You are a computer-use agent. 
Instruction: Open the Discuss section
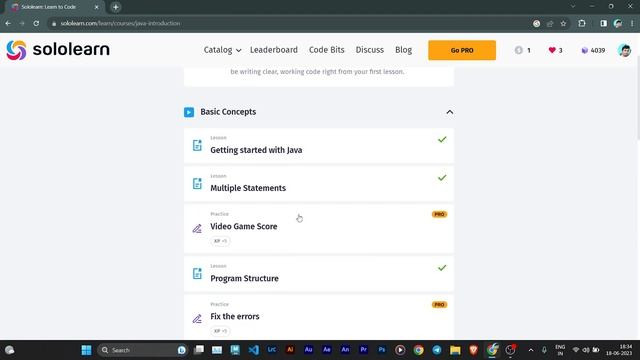[x=369, y=50]
